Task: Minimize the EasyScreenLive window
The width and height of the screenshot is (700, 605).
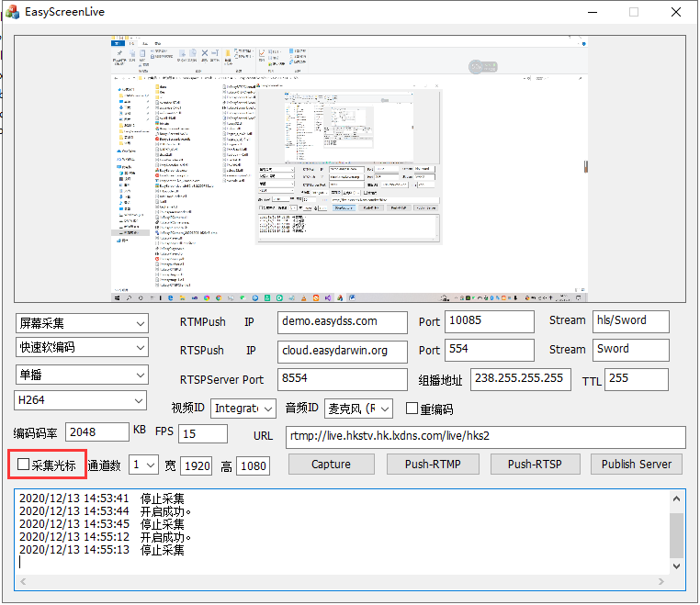Action: pos(593,12)
